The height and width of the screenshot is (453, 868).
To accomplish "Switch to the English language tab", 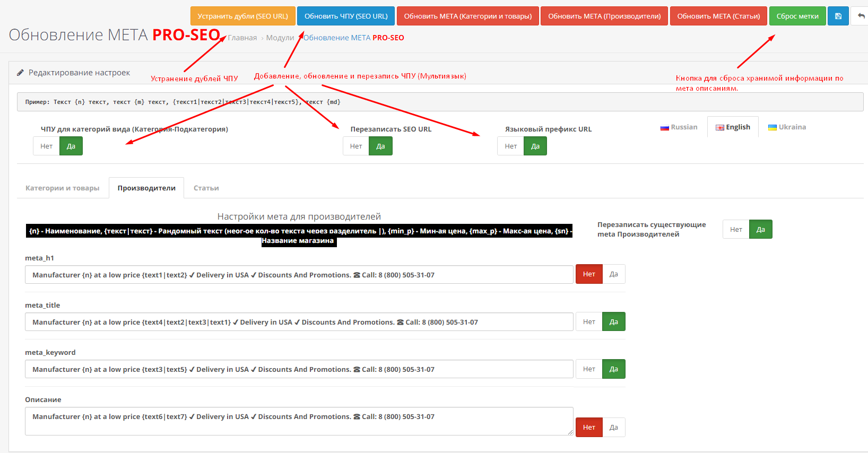I will click(733, 127).
